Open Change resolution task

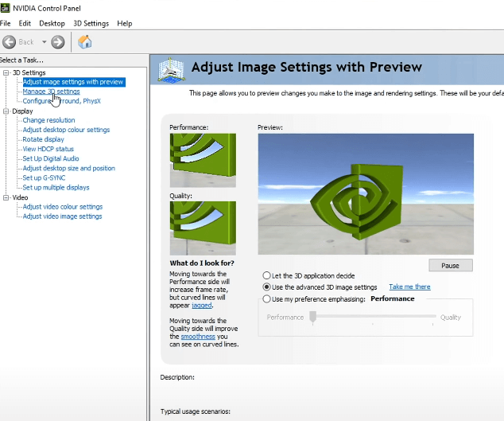(48, 120)
